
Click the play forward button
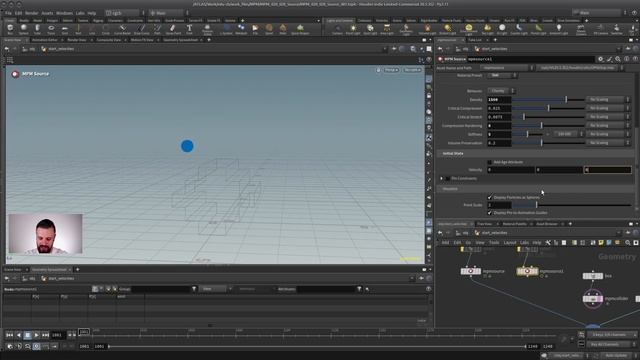pos(36,335)
